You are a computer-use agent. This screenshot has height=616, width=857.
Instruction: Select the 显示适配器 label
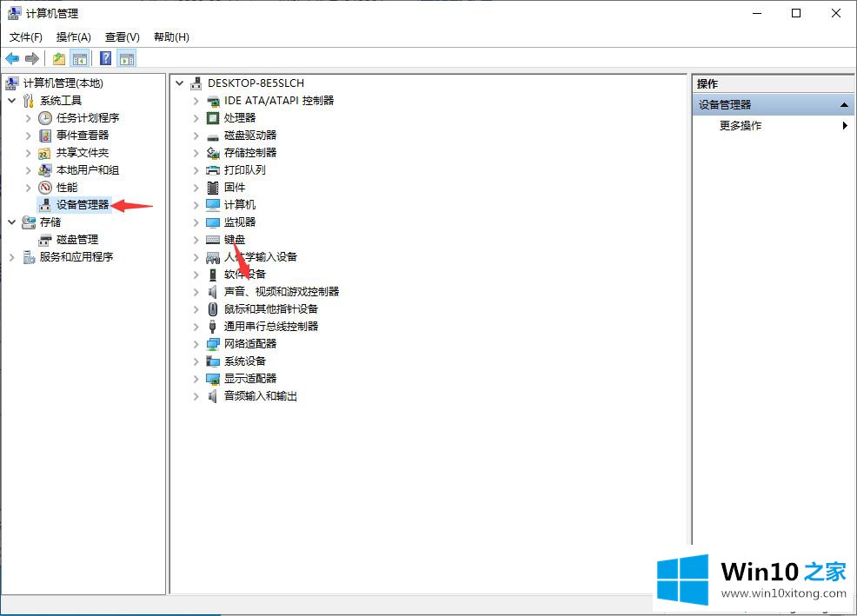(x=250, y=379)
